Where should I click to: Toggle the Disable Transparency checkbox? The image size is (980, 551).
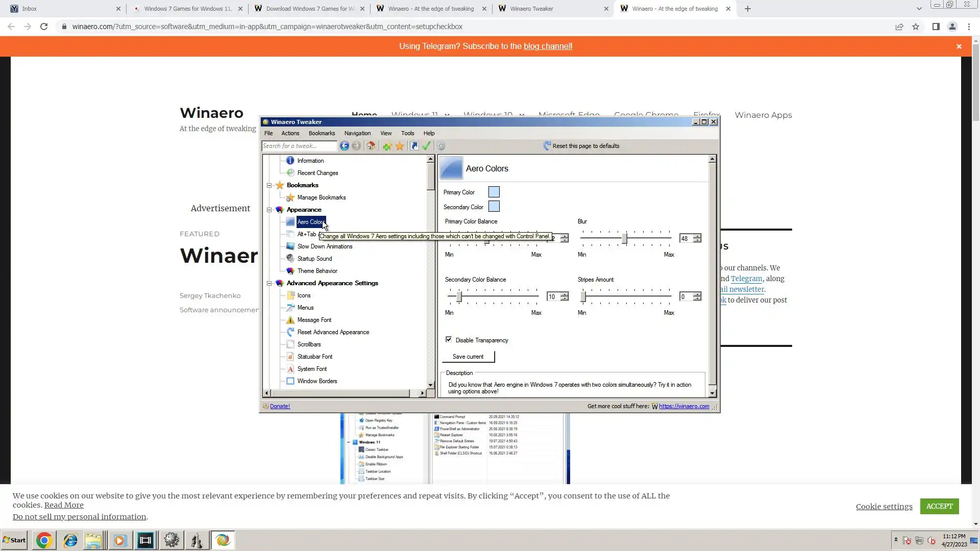[x=449, y=340]
